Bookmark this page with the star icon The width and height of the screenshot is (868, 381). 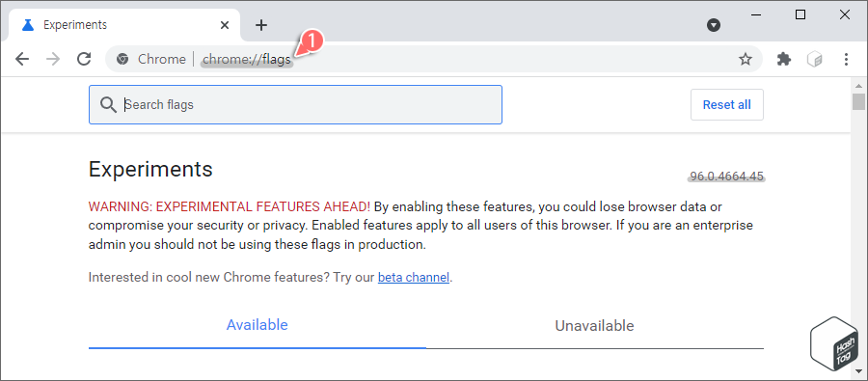click(746, 59)
